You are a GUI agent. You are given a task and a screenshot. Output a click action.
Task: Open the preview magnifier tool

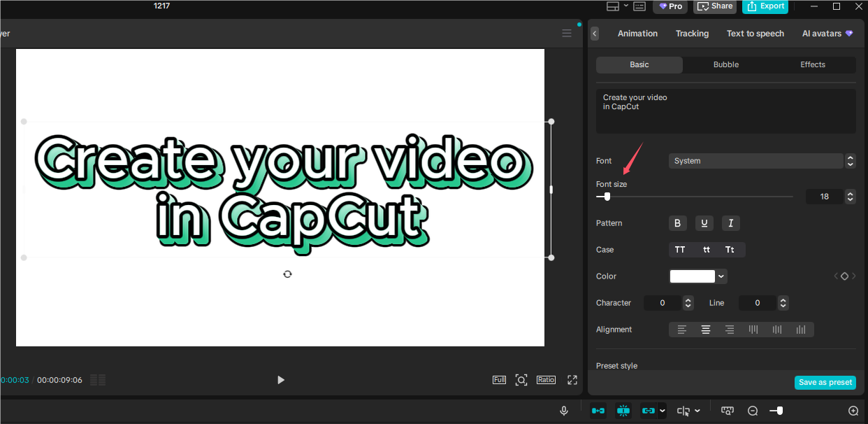(x=521, y=379)
